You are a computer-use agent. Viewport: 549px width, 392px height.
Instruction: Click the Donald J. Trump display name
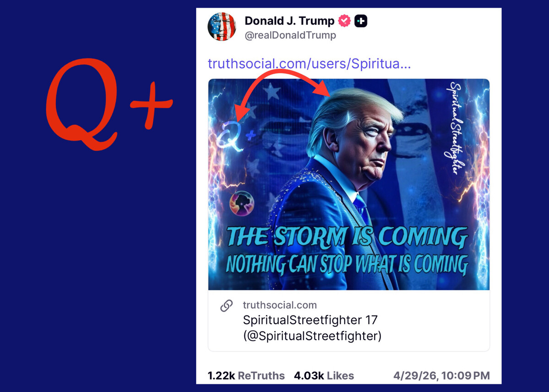click(289, 21)
